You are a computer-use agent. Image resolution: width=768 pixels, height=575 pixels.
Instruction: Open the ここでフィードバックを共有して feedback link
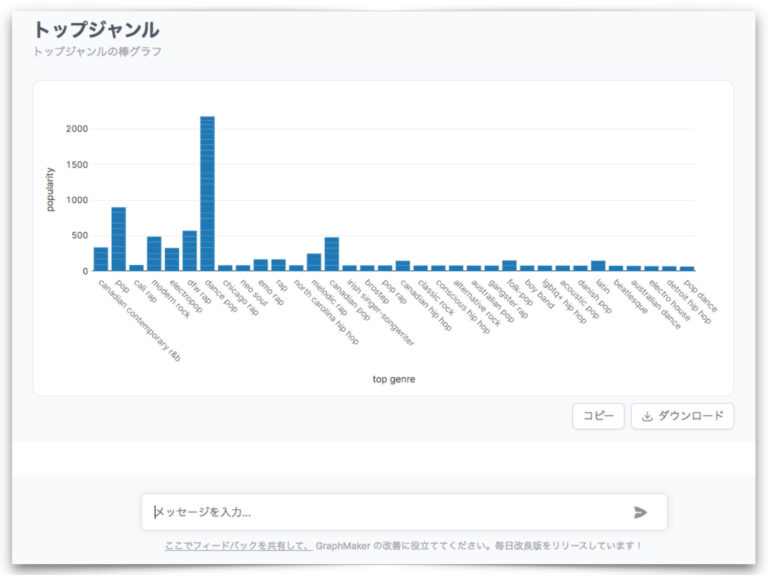237,546
